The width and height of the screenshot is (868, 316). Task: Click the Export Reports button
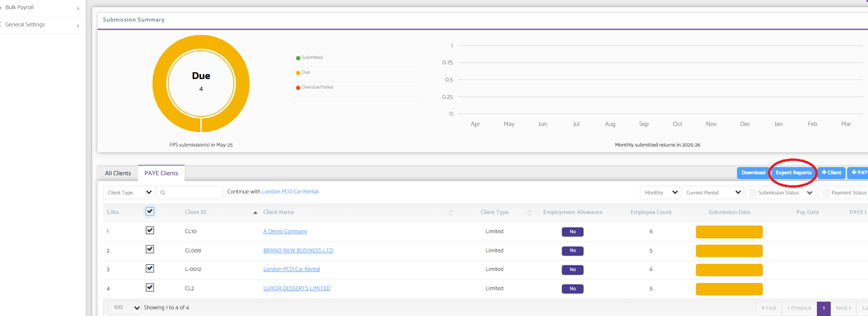tap(793, 173)
